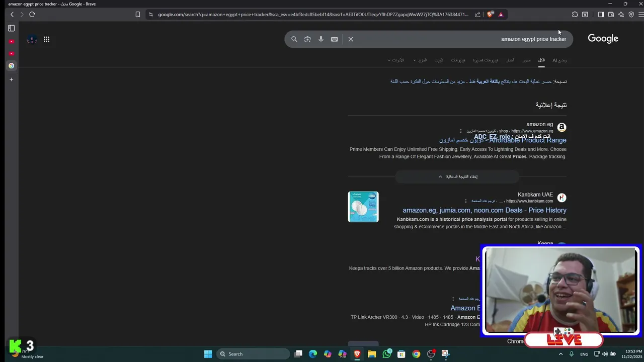
Task: Open Brave Shields lion icon
Action: [490, 15]
